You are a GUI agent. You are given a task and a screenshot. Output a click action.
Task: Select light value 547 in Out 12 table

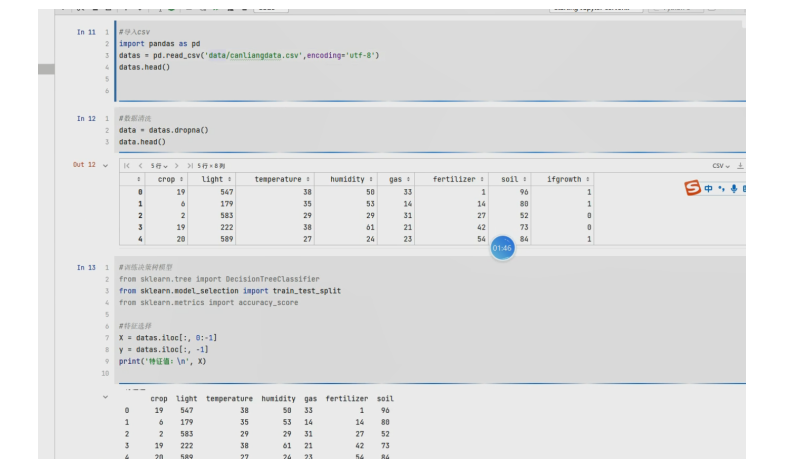(227, 192)
